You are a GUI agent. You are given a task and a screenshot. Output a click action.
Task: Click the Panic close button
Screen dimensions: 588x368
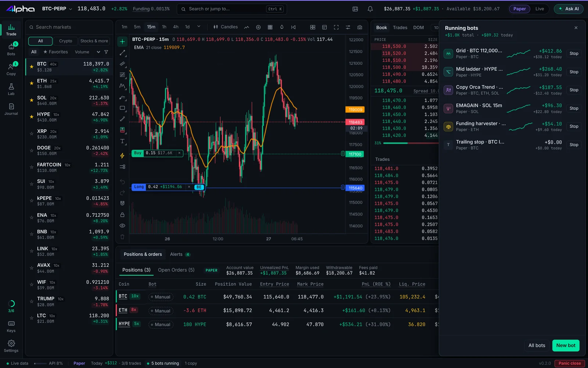pyautogui.click(x=570, y=363)
